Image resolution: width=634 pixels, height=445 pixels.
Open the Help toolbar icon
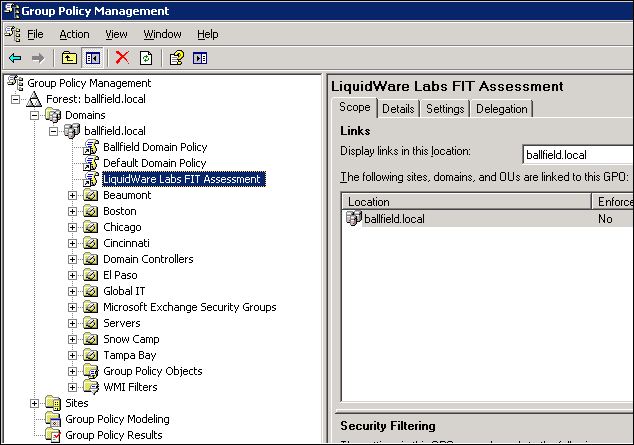(x=176, y=58)
